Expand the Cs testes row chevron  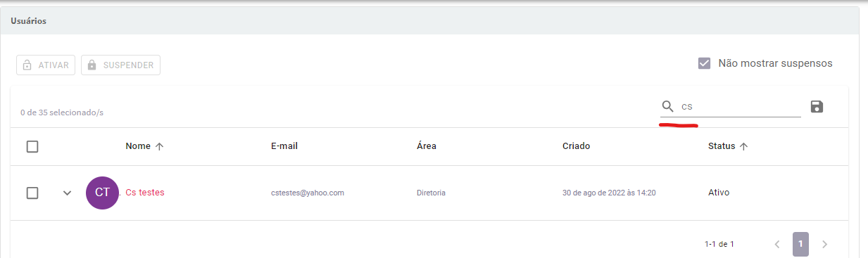point(68,193)
